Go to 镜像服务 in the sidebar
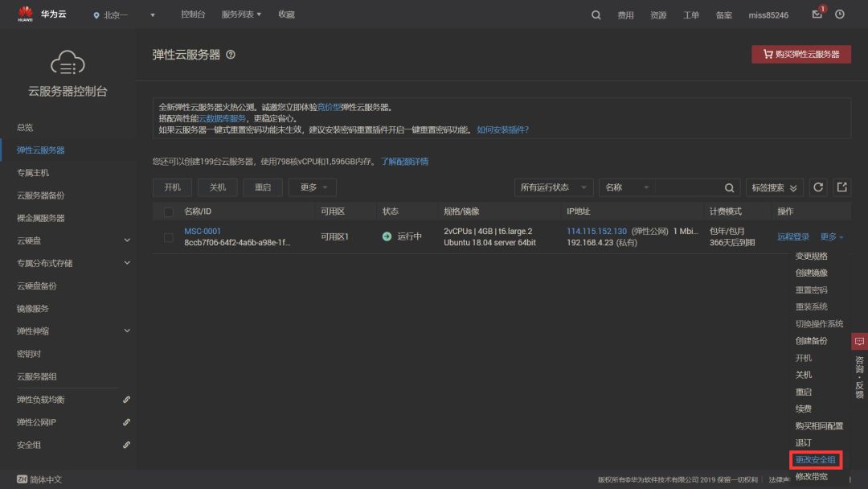The width and height of the screenshot is (868, 489). tap(33, 309)
